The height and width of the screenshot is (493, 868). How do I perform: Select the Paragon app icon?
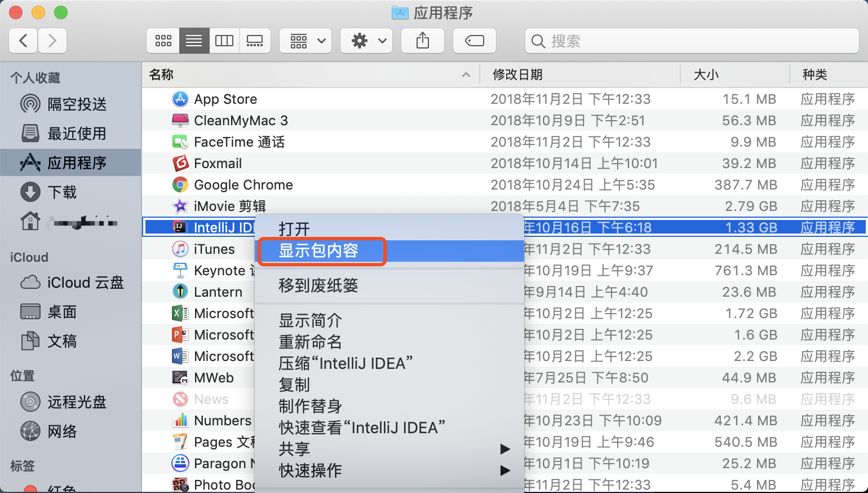[180, 463]
